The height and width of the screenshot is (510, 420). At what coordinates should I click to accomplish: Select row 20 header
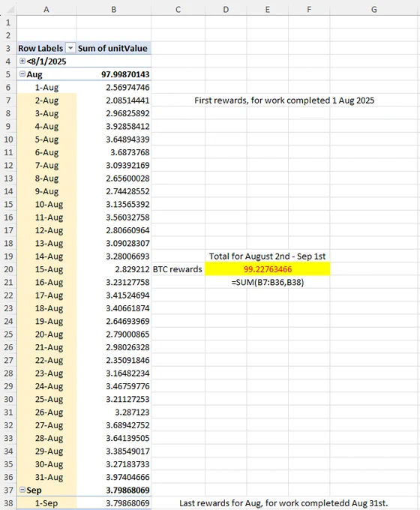click(x=8, y=269)
